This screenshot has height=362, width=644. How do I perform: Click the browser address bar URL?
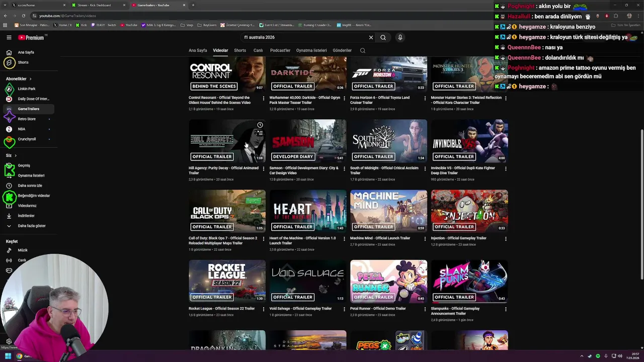point(67,16)
